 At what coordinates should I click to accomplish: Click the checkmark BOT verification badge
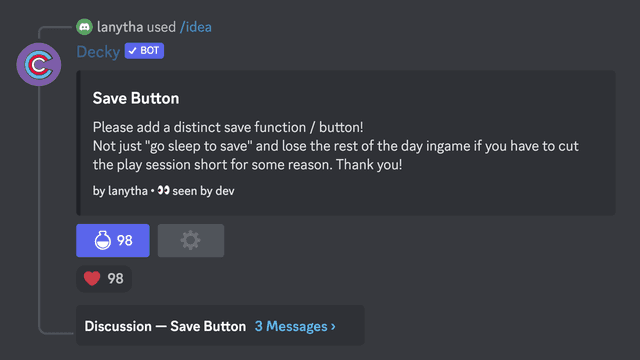coord(144,51)
